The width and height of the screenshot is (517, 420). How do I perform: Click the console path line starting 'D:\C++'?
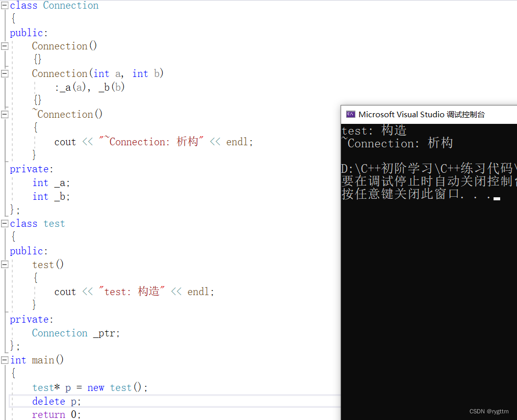(x=429, y=169)
